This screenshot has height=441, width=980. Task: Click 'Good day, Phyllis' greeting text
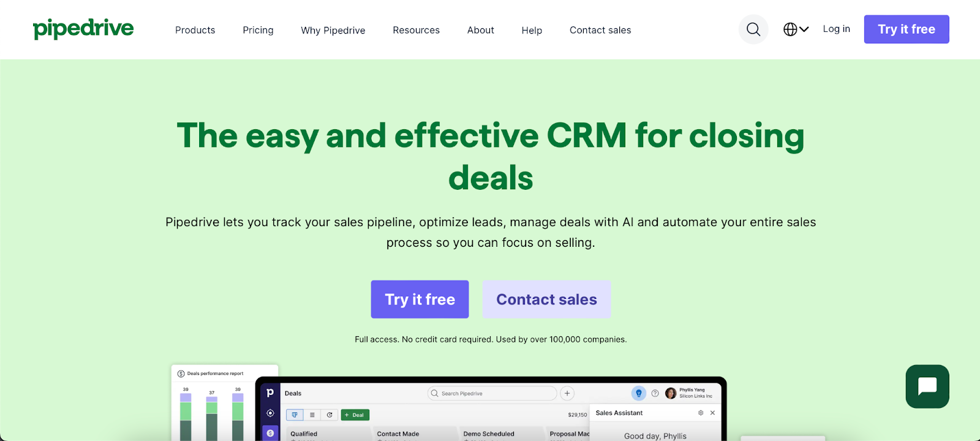click(x=655, y=436)
